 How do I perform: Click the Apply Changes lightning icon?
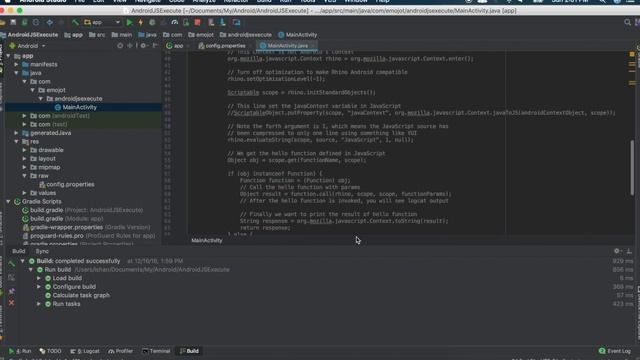(141, 22)
